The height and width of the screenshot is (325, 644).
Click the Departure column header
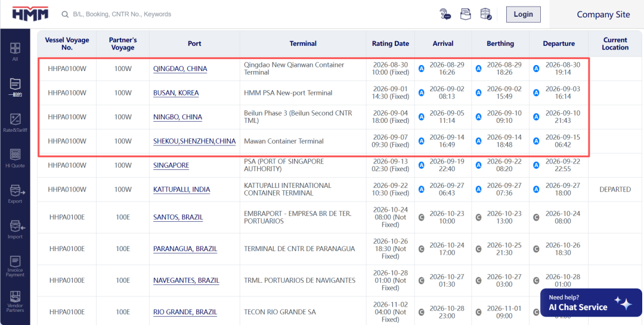pos(559,44)
